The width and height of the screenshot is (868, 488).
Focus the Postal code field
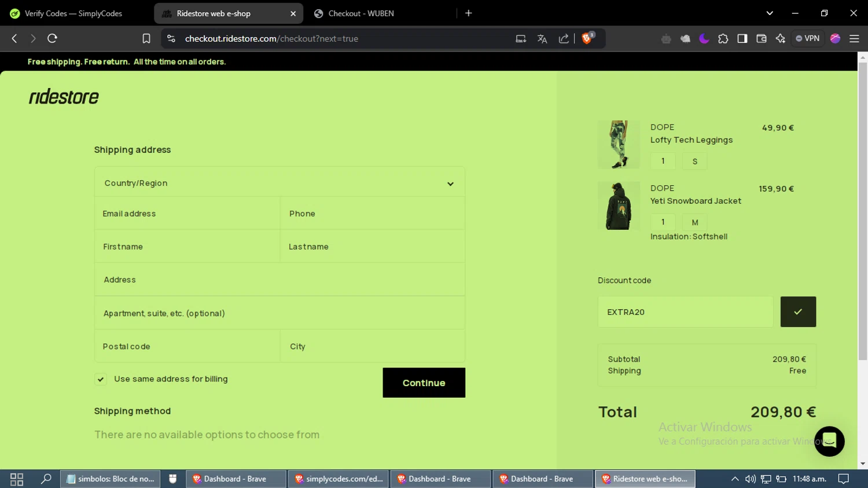(187, 346)
